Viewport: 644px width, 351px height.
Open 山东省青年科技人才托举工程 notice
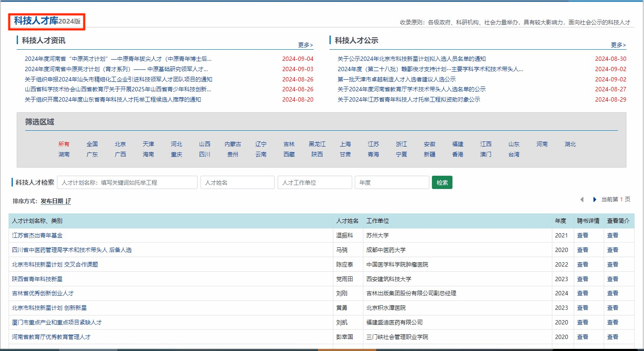click(x=113, y=99)
